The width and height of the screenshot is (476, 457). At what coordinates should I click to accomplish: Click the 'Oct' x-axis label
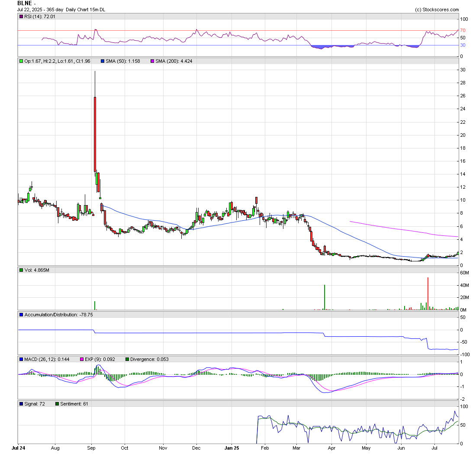[125, 448]
